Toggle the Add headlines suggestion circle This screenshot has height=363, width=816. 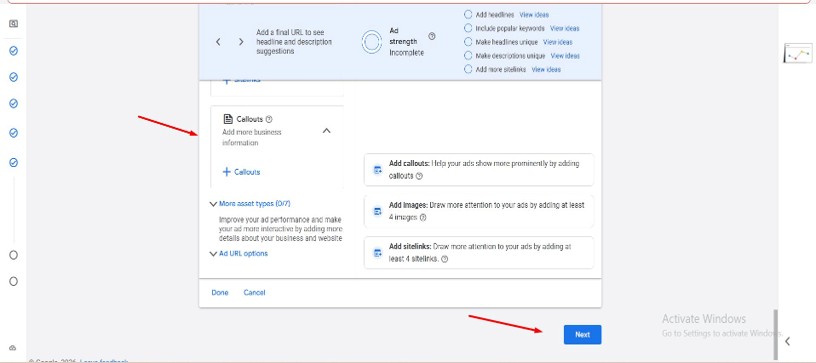point(468,15)
